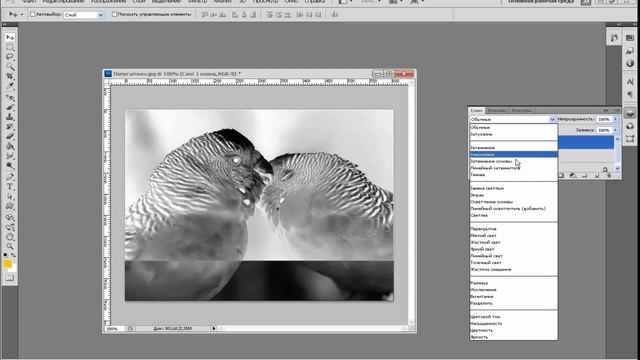Select the Clone Stamp tool
The width and height of the screenshot is (640, 360).
(x=10, y=117)
